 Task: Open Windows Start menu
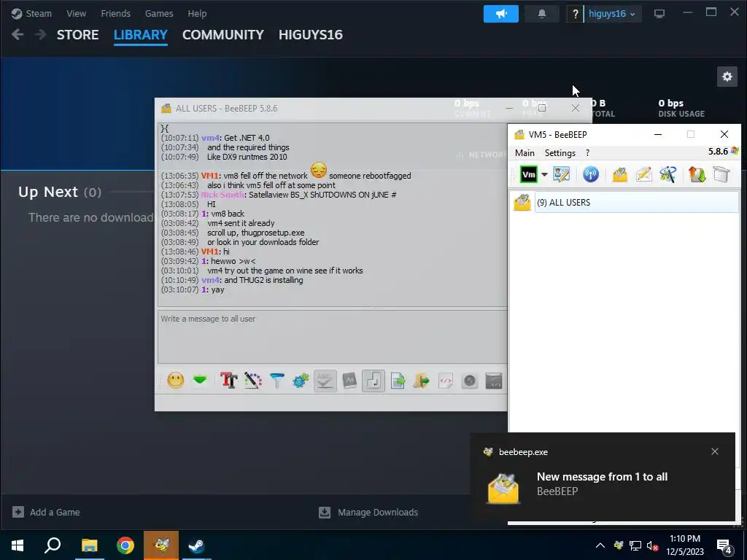[x=18, y=545]
